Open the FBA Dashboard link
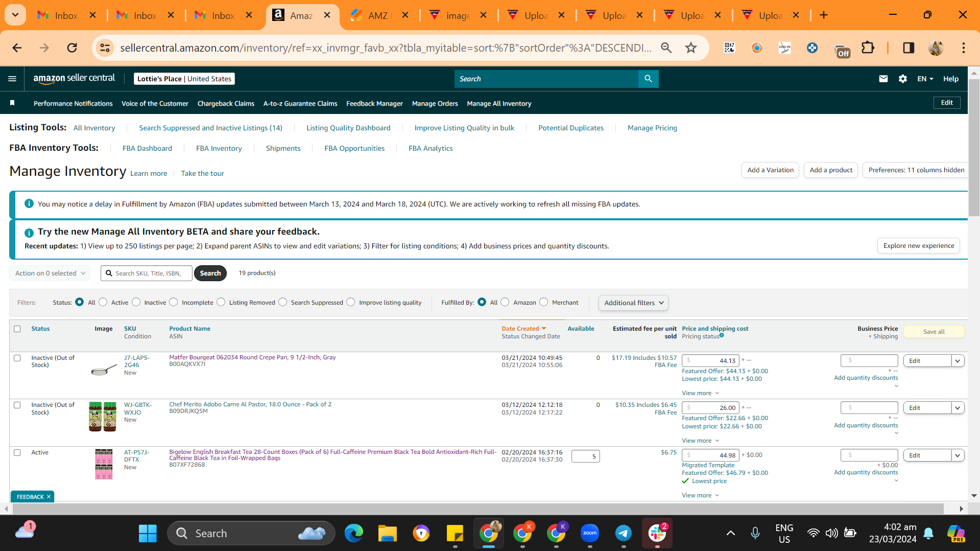Screen dimensions: 980x551 click(147, 148)
